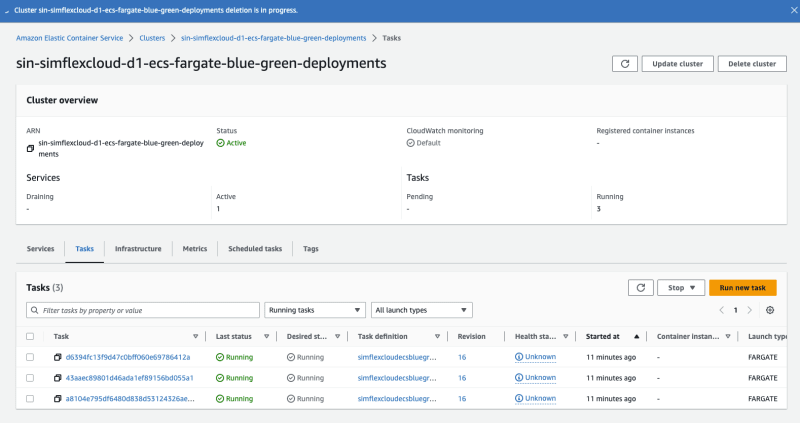Open task 43aaec89801d46ada1ef89156bd055a1
The width and height of the screenshot is (800, 423).
(x=130, y=378)
